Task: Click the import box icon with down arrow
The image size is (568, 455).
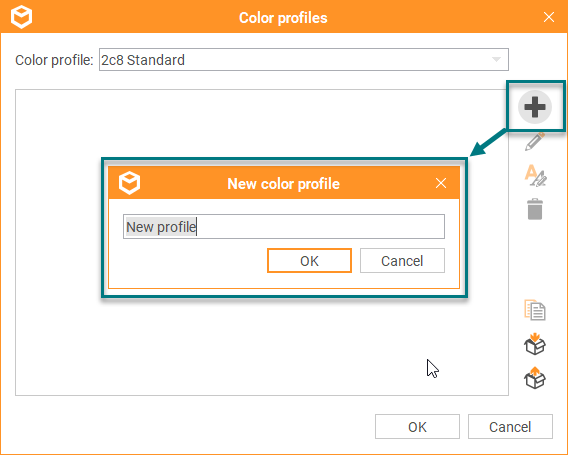Action: click(535, 344)
